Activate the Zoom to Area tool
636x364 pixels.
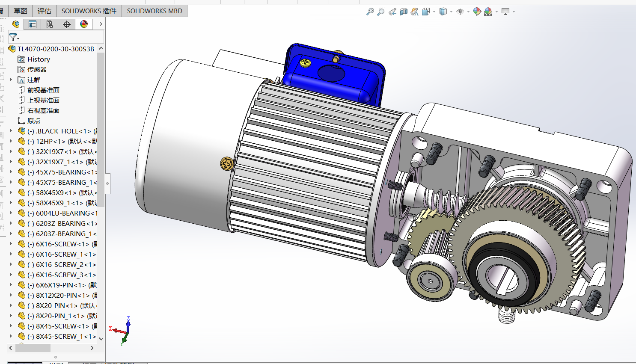[381, 12]
